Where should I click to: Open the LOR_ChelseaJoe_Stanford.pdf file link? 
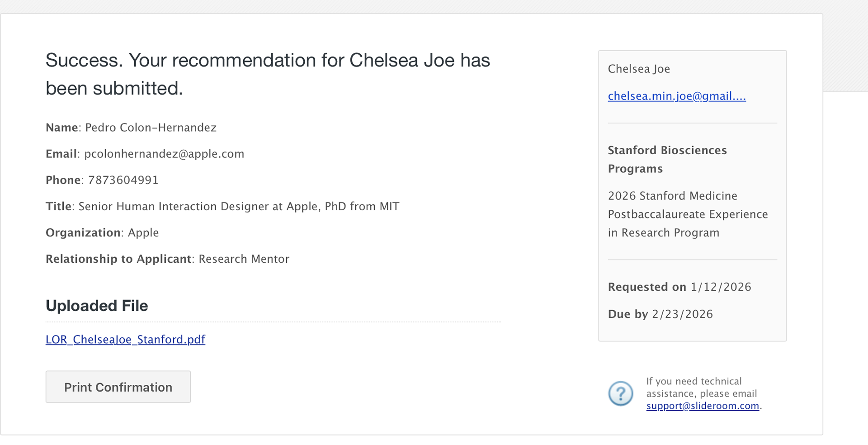(125, 340)
